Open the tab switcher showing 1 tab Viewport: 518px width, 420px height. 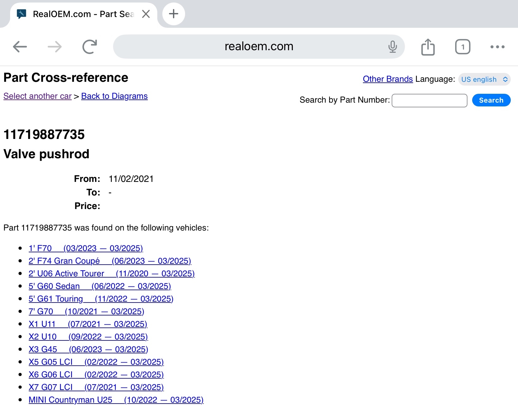[x=463, y=47]
